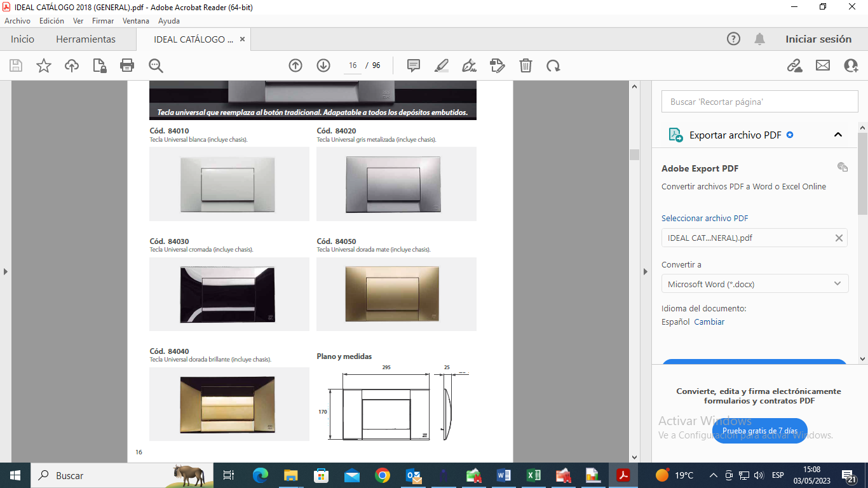Click the upload to cloud icon
This screenshot has width=868, height=488.
coord(72,65)
